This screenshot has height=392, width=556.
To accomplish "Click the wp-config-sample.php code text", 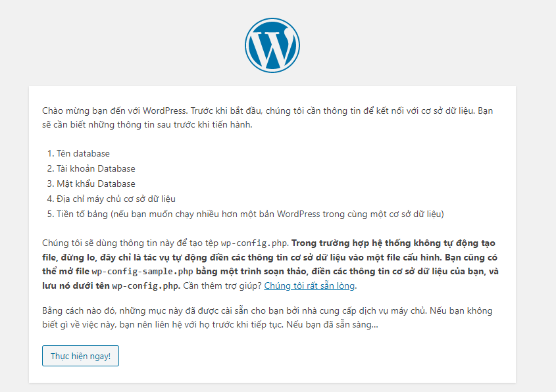I will point(142,272).
